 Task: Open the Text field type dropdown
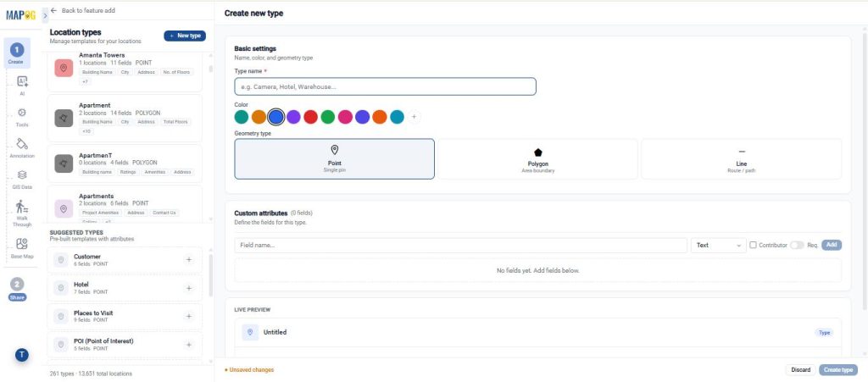[719, 245]
